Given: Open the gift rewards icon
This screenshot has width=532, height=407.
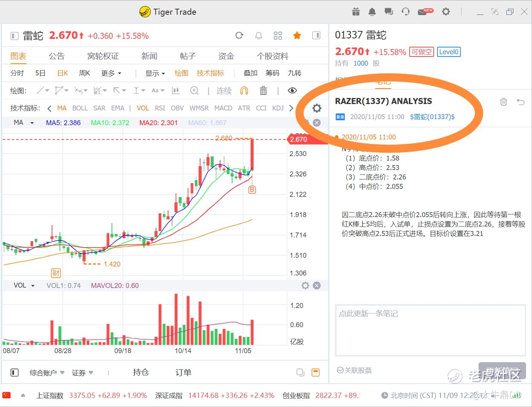Looking at the screenshot, I should click(x=356, y=12).
